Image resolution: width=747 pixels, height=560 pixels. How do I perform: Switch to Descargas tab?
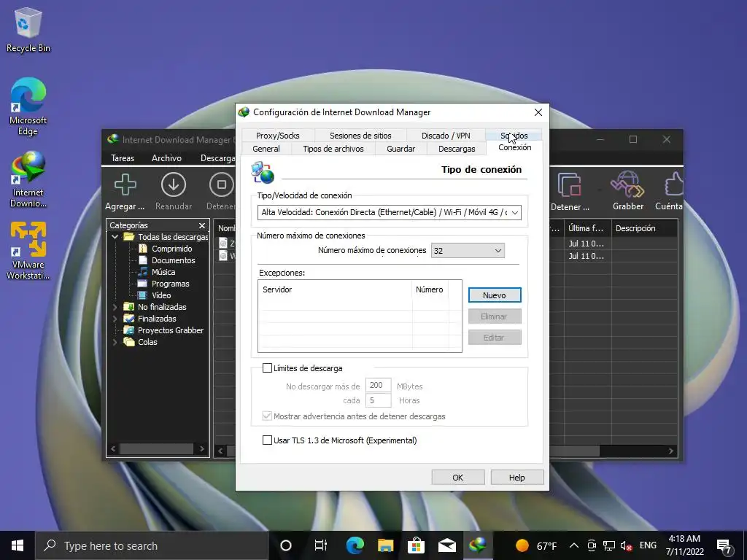tap(457, 149)
